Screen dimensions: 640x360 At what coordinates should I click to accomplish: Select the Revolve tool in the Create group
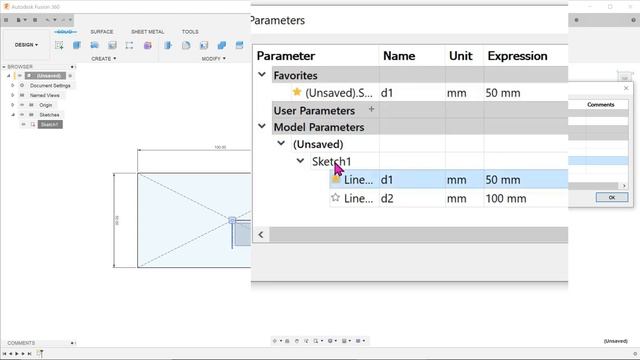tap(95, 45)
